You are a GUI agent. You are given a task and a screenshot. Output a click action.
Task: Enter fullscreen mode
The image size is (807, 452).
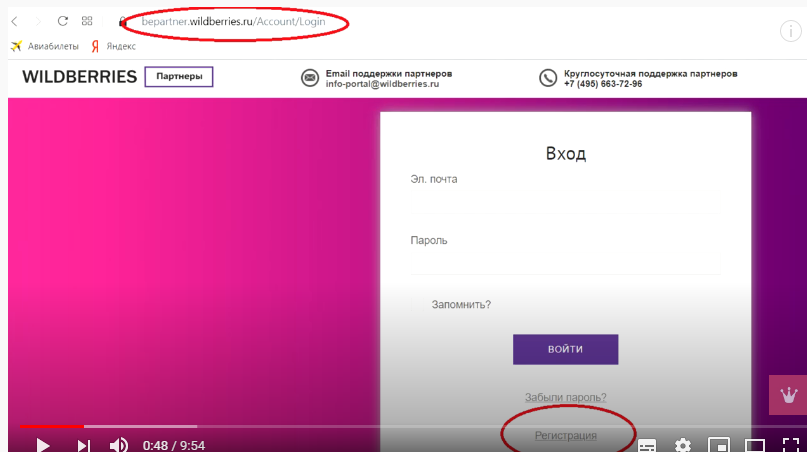click(791, 445)
